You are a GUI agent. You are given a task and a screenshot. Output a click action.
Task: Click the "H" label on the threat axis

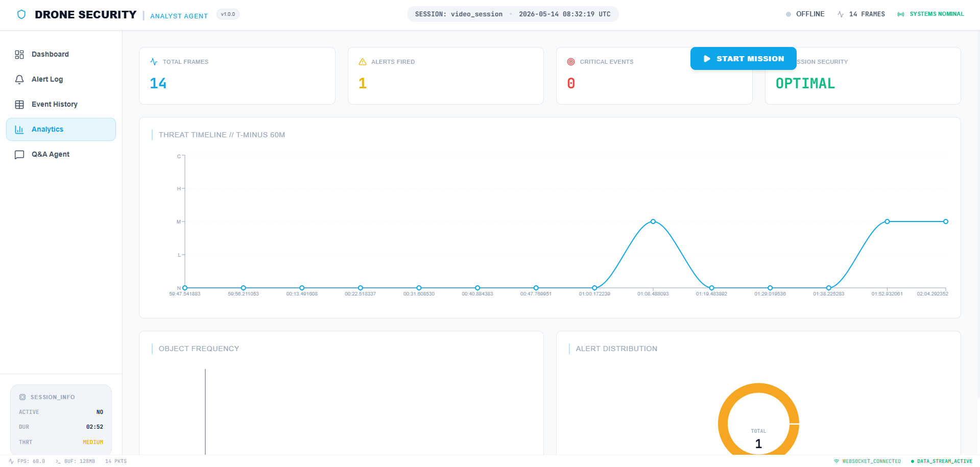tap(179, 189)
